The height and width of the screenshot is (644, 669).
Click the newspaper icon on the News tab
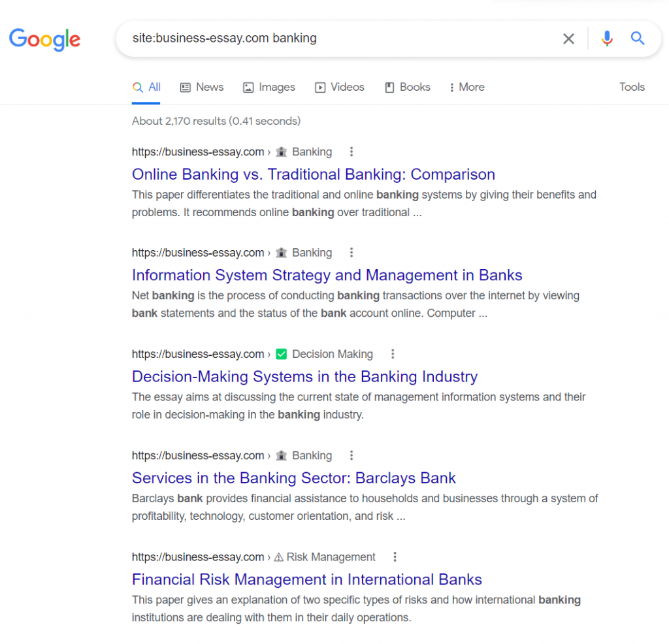tap(185, 87)
